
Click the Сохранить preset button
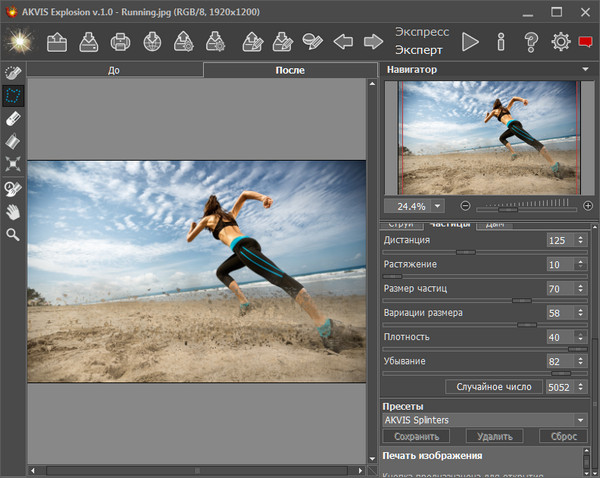[x=416, y=437]
